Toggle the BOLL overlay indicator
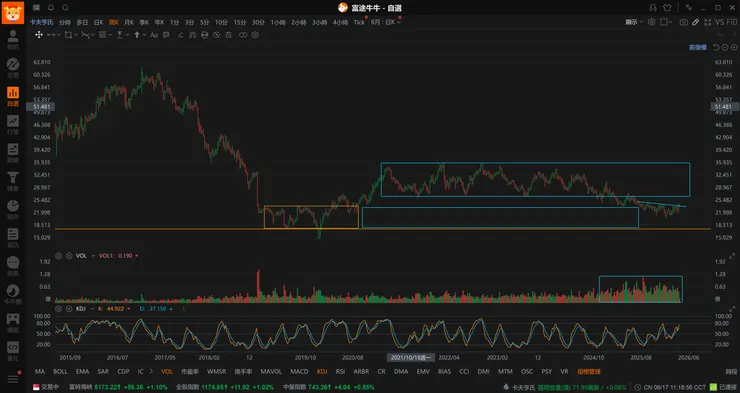The width and height of the screenshot is (740, 393). pos(60,372)
